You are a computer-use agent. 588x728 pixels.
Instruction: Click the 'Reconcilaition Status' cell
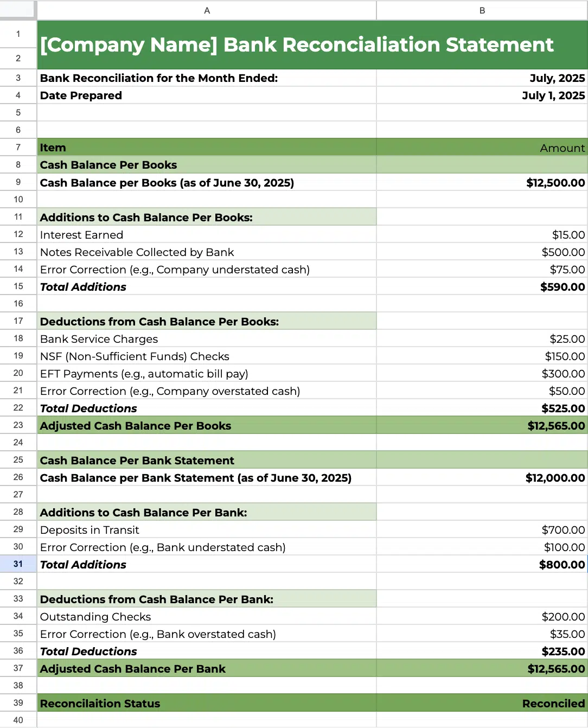click(207, 703)
